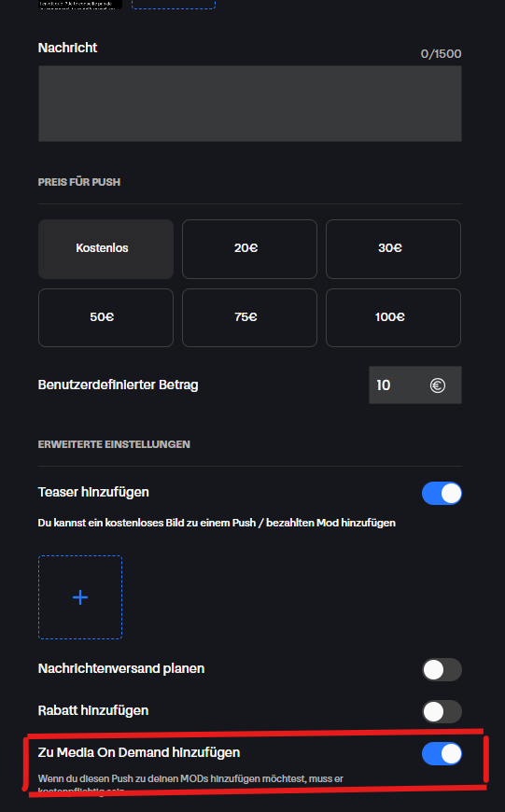Click the euro currency icon
Viewport: 505px width, 812px height.
click(x=438, y=385)
